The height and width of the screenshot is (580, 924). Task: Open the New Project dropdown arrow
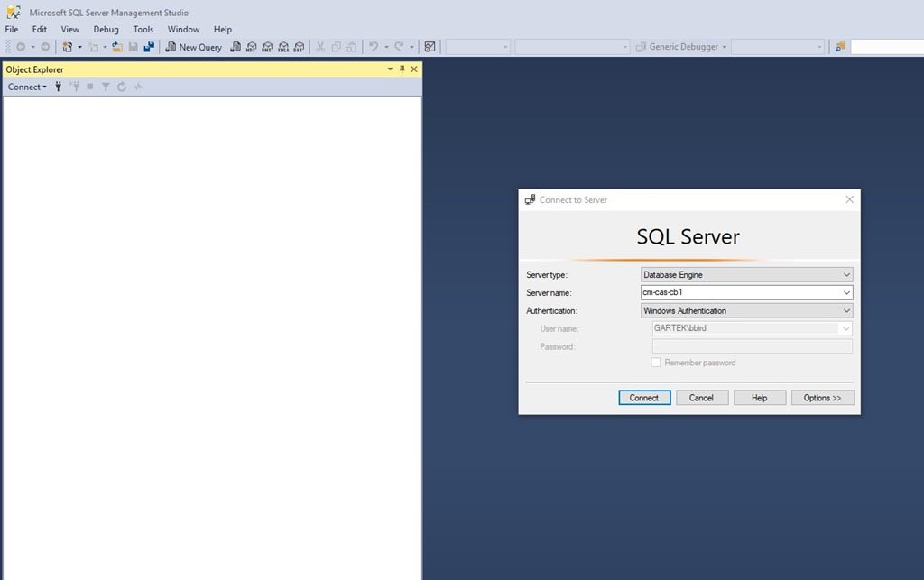pos(79,47)
